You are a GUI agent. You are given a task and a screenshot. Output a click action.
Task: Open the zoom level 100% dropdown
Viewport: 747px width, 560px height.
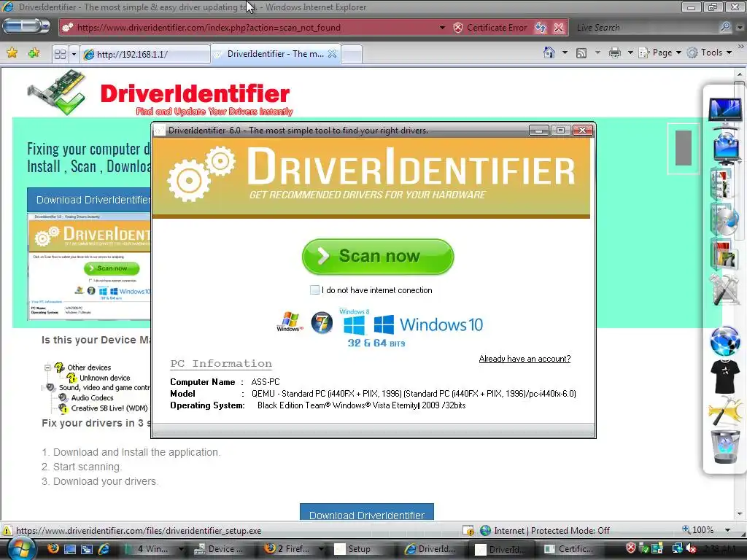728,530
